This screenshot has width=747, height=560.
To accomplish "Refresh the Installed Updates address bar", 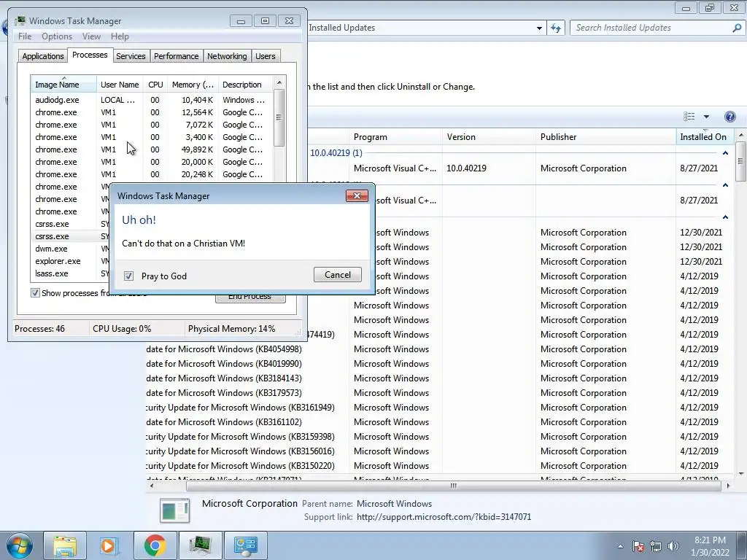I will [x=556, y=28].
